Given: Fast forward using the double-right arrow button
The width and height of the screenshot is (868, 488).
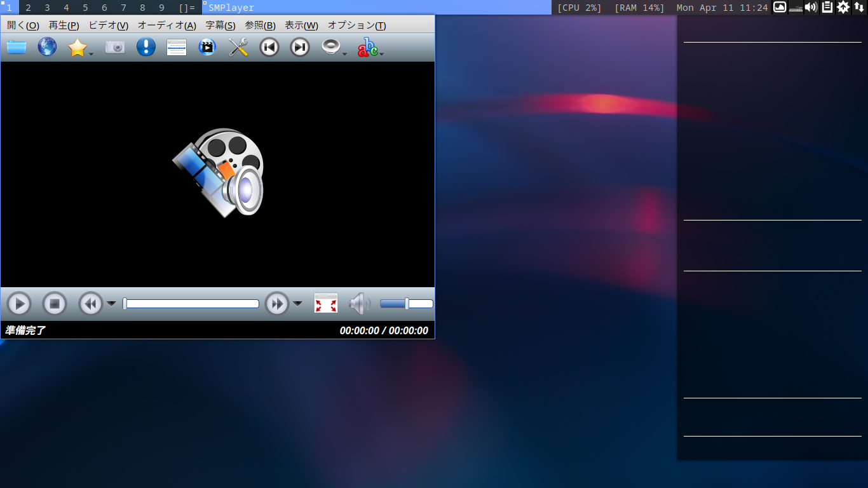Looking at the screenshot, I should 277,304.
